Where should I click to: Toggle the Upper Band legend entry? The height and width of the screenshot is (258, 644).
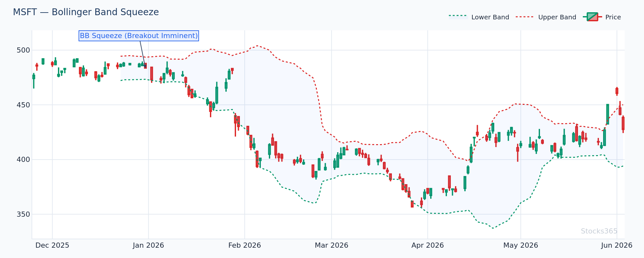pos(546,17)
